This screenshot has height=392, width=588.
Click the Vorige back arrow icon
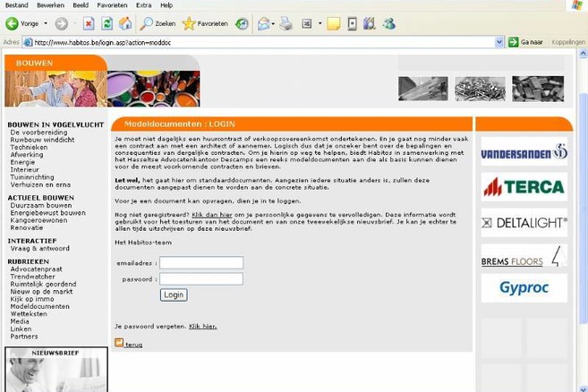click(11, 24)
